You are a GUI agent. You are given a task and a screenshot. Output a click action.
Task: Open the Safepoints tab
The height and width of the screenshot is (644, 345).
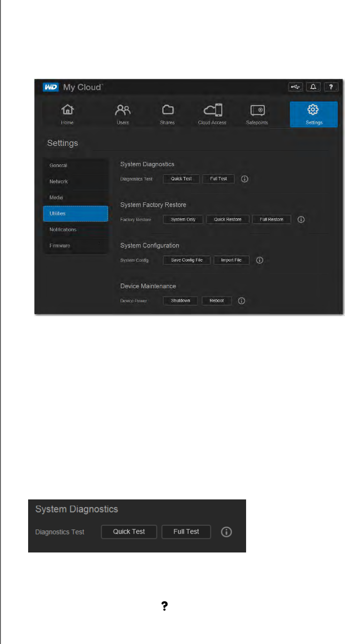[257, 115]
